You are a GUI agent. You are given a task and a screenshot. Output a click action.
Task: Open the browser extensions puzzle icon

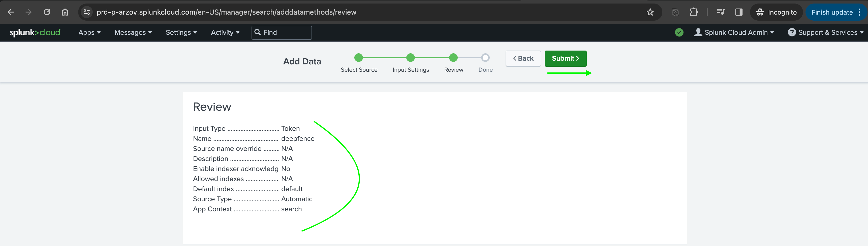[694, 12]
